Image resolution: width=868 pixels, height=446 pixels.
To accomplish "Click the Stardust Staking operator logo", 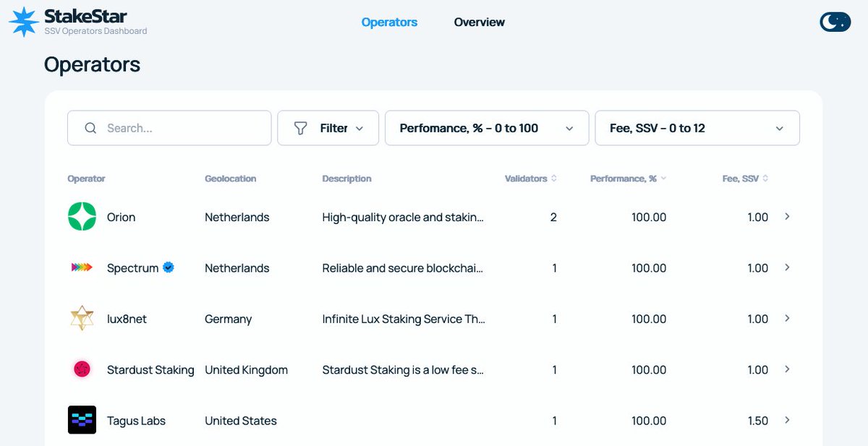I will tap(82, 369).
